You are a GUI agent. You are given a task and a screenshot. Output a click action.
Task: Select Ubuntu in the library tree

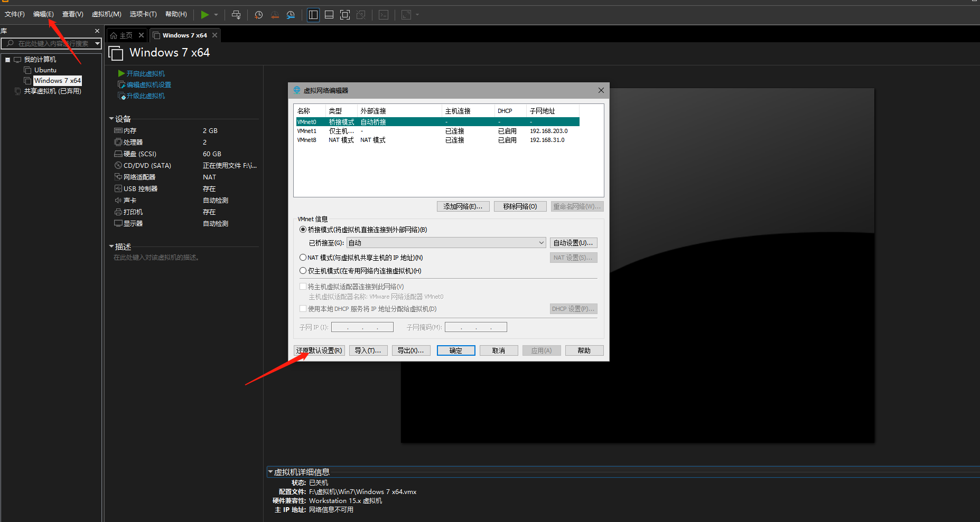coord(45,70)
